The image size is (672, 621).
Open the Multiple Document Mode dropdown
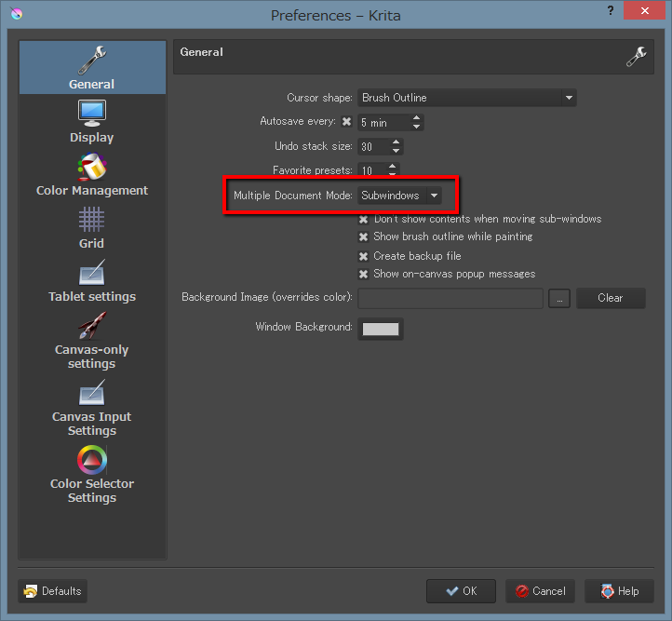(x=399, y=196)
